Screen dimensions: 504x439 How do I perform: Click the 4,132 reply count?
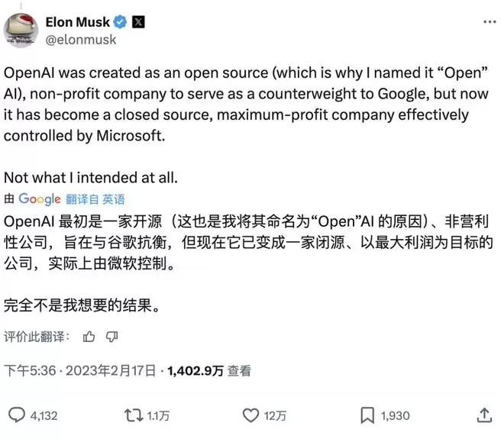point(44,416)
